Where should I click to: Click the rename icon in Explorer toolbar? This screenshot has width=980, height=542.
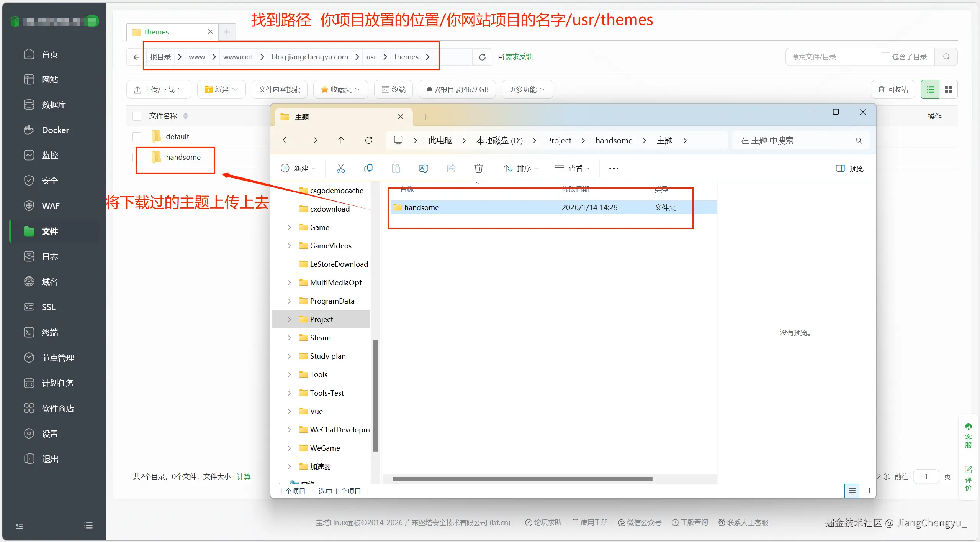[423, 168]
